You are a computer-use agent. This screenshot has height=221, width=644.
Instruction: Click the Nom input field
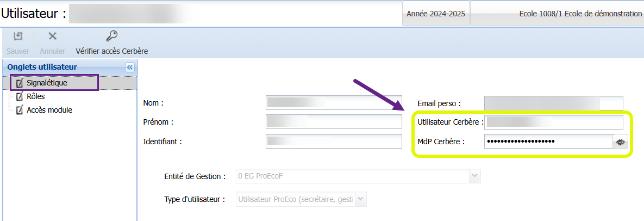click(x=334, y=103)
